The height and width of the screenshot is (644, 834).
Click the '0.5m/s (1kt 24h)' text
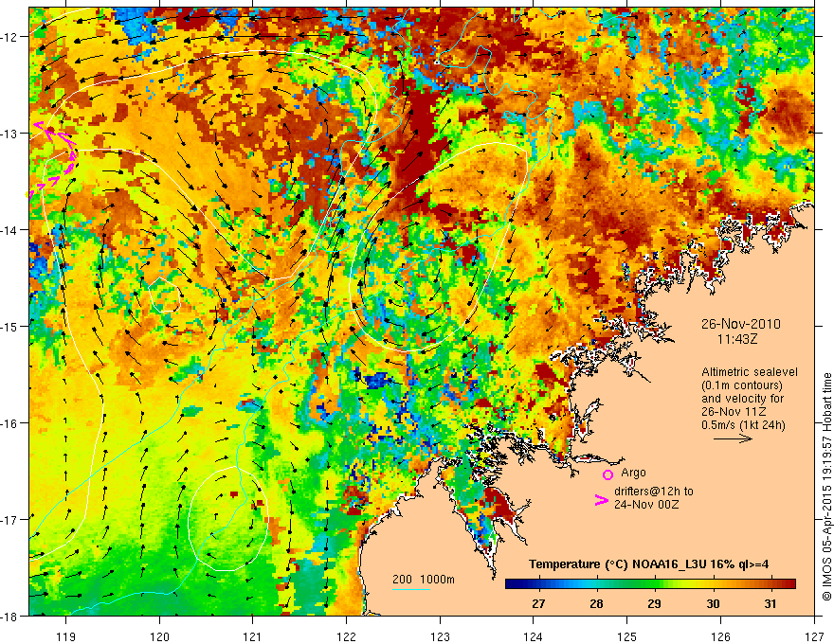click(x=743, y=425)
